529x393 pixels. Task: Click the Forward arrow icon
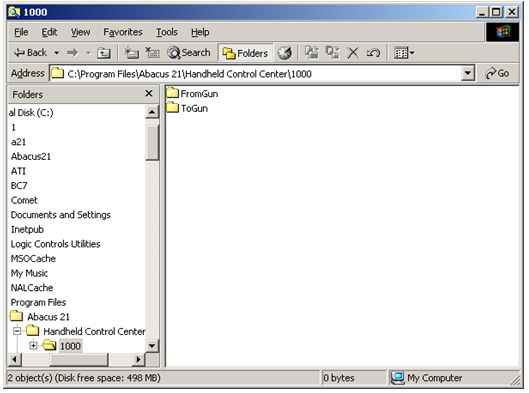point(72,53)
